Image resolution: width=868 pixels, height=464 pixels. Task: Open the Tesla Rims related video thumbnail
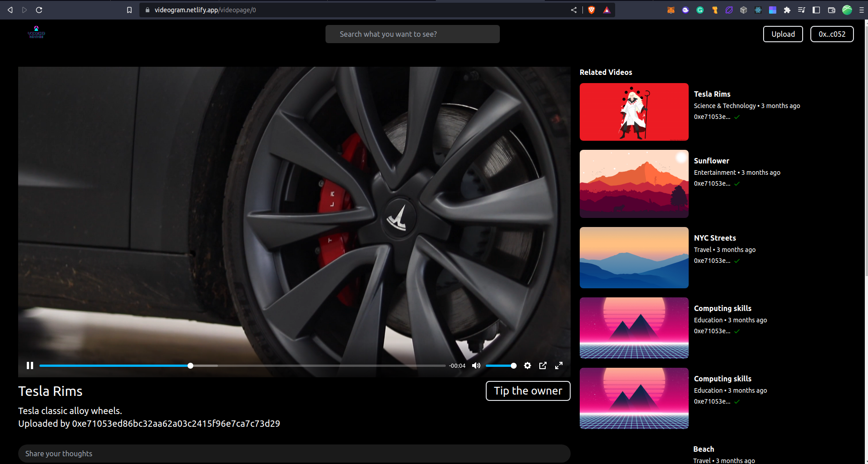coord(634,112)
